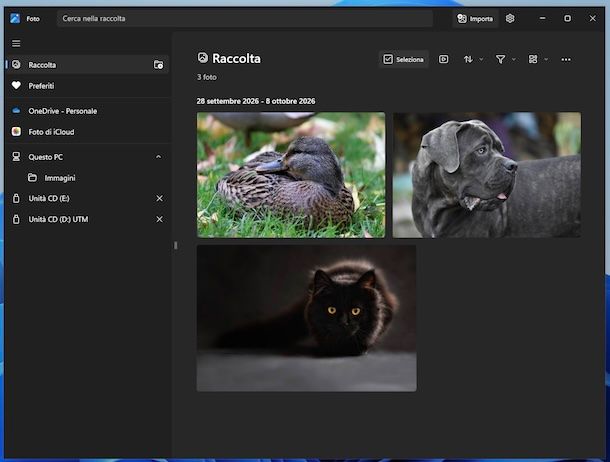The height and width of the screenshot is (462, 610).
Task: Open Preferiti in the sidebar
Action: pyautogui.click(x=88, y=86)
